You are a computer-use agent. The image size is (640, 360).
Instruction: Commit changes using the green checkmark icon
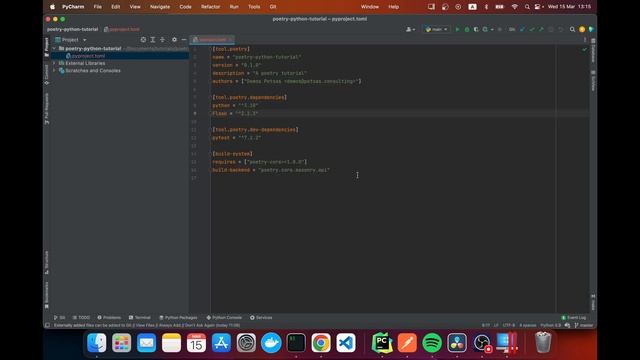point(531,29)
